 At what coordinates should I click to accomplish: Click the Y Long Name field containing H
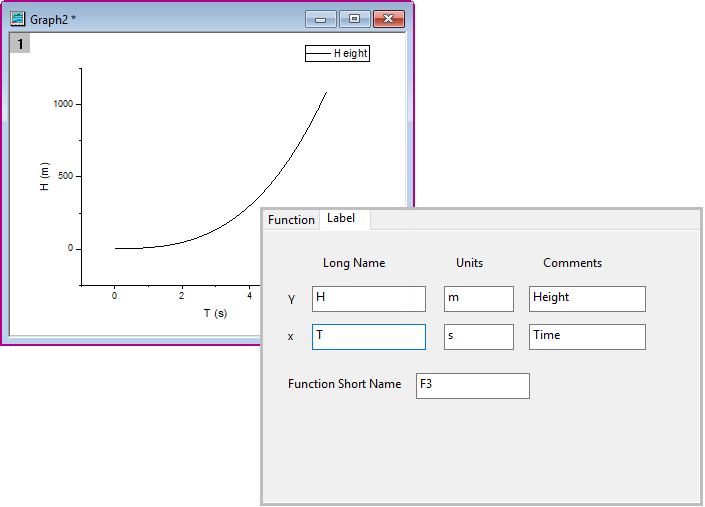(x=369, y=299)
